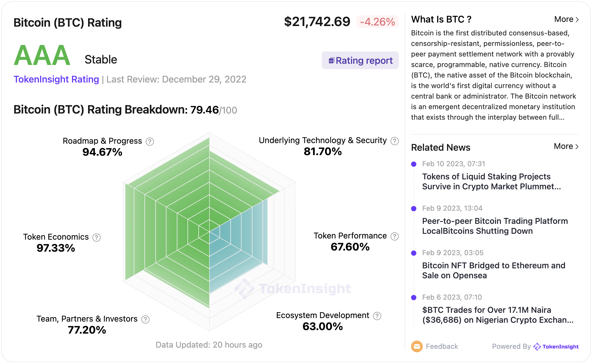
Task: Click the -4.26% price change badge
Action: (x=377, y=22)
